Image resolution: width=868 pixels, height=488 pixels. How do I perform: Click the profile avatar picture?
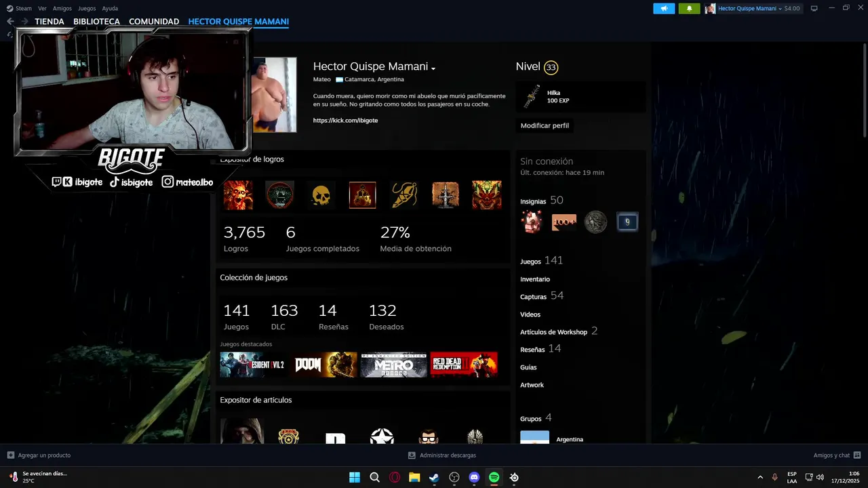274,95
